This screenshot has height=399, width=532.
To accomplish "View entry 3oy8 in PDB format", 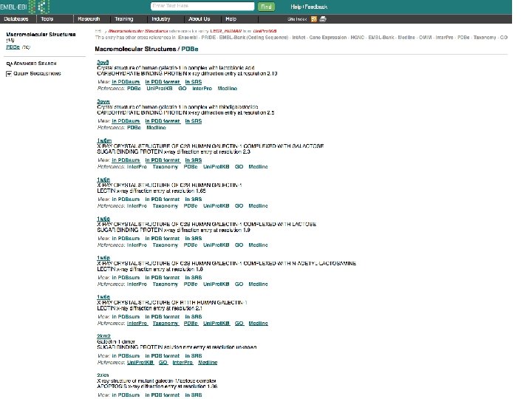I will (163, 82).
